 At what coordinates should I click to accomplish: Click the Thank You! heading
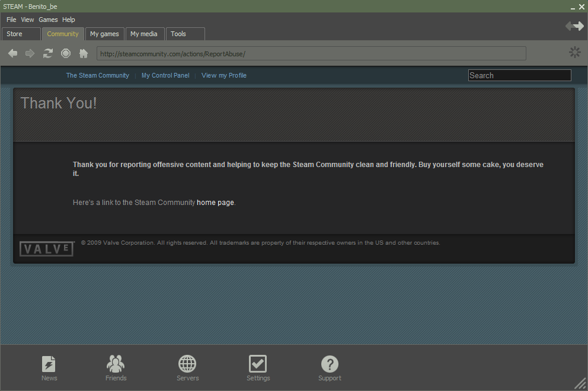coord(59,103)
